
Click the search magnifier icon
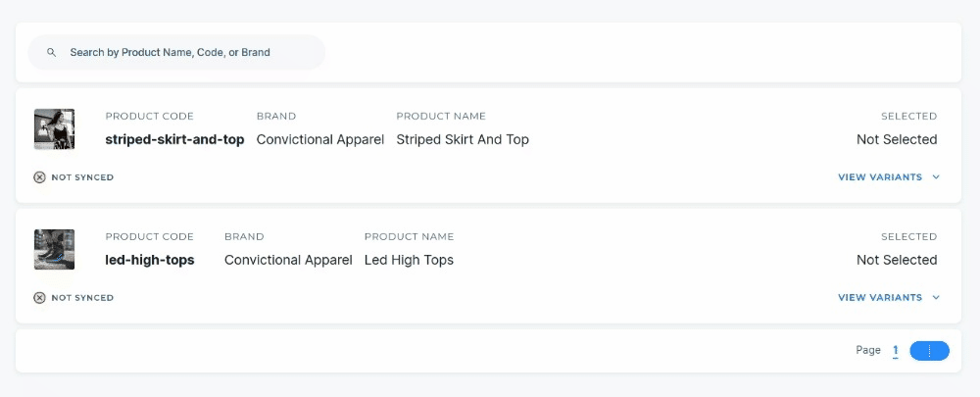click(52, 53)
